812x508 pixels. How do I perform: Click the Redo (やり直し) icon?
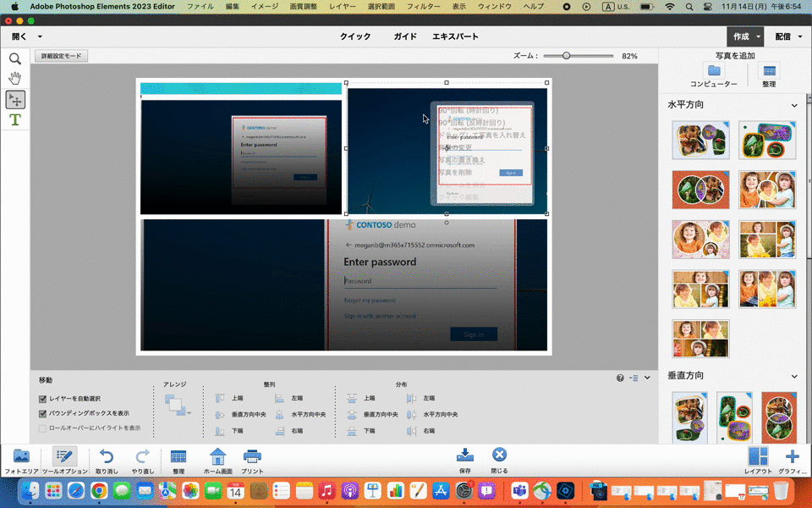[142, 456]
